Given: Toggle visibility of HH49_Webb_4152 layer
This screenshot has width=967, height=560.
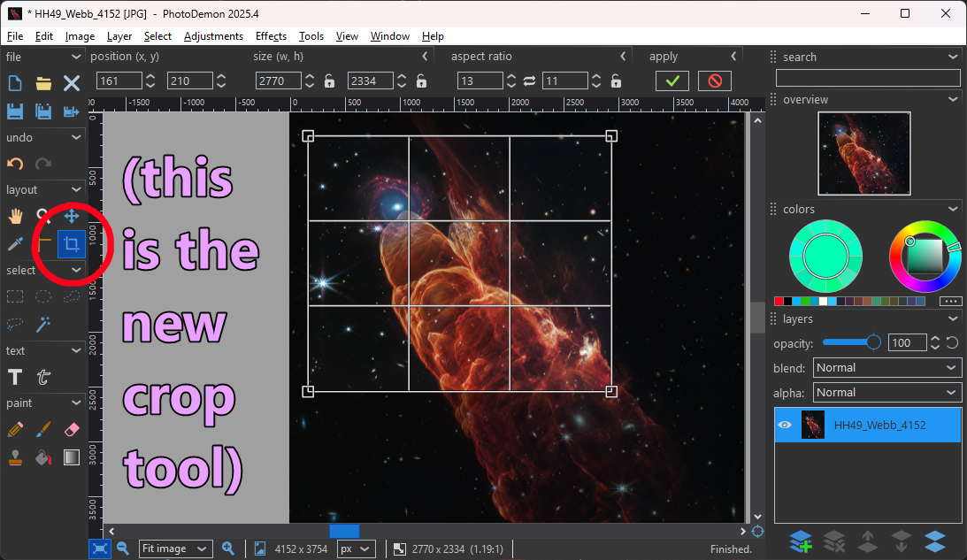Looking at the screenshot, I should (784, 425).
